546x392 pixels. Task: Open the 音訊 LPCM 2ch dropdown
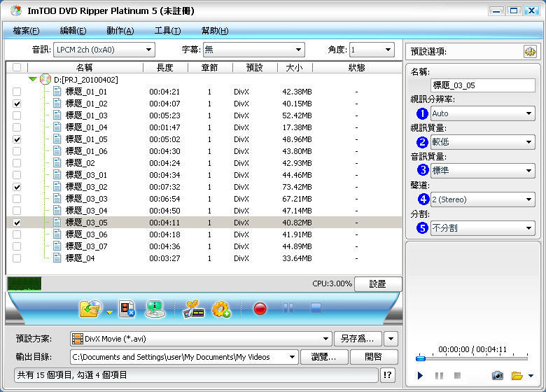(x=104, y=50)
